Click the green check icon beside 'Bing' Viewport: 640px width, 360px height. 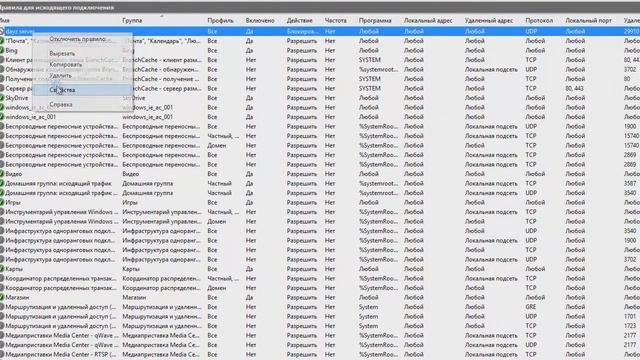pyautogui.click(x=2, y=50)
